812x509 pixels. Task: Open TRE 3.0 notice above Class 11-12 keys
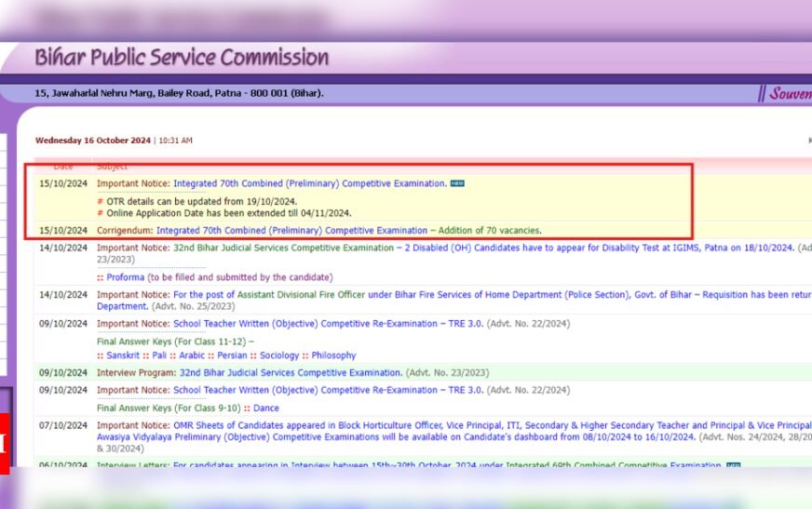coord(328,324)
